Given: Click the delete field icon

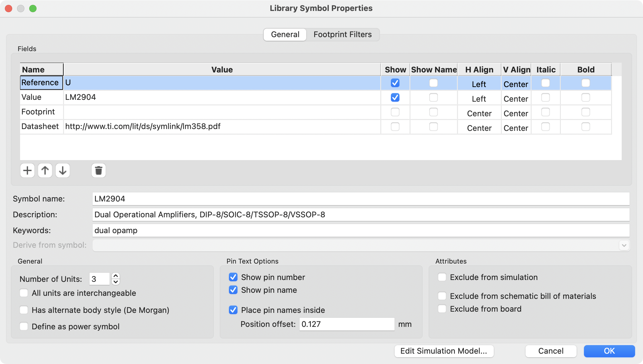Looking at the screenshot, I should coord(98,171).
